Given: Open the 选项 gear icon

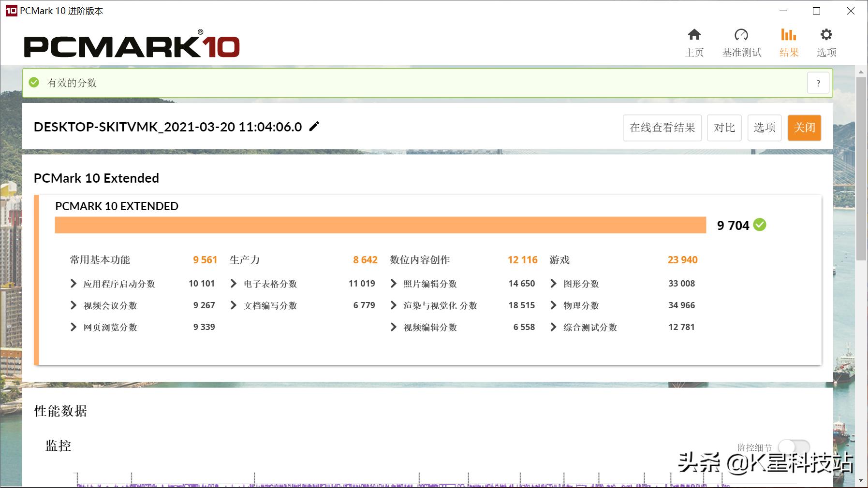Looking at the screenshot, I should tap(826, 34).
